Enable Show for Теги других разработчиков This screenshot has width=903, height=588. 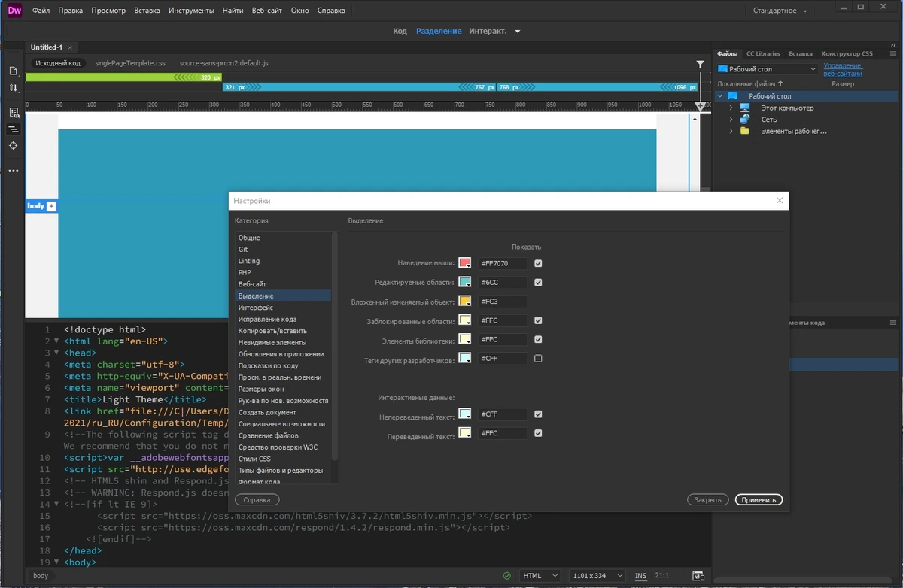(x=538, y=359)
